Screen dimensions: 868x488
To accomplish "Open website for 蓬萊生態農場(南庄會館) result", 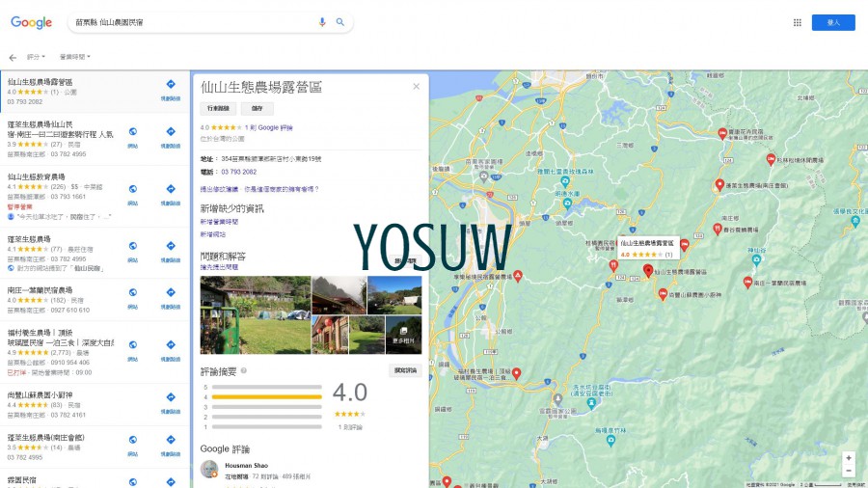I will click(x=133, y=445).
